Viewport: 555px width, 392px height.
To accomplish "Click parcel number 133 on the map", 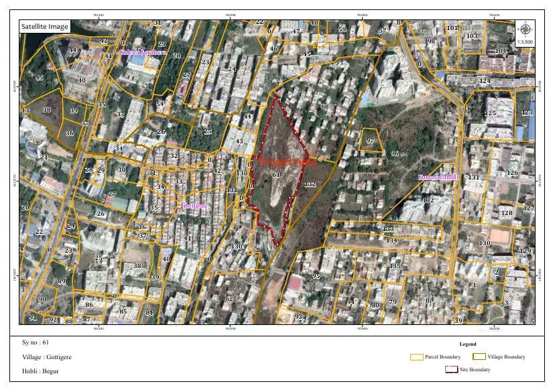I will 388,229.
